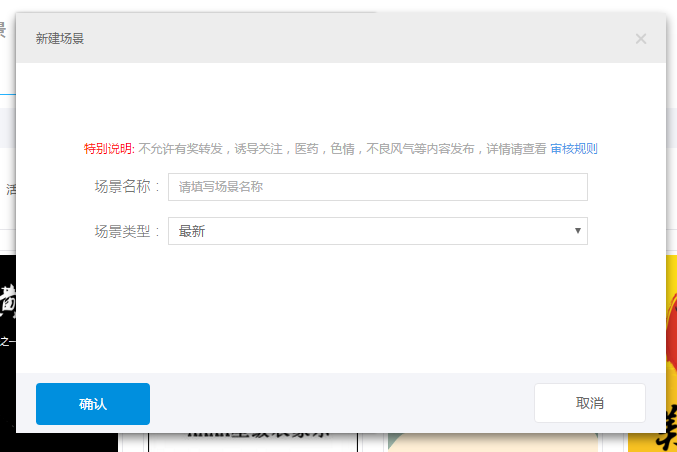Click the red 特别说明 notice label
This screenshot has width=677, height=452.
109,149
